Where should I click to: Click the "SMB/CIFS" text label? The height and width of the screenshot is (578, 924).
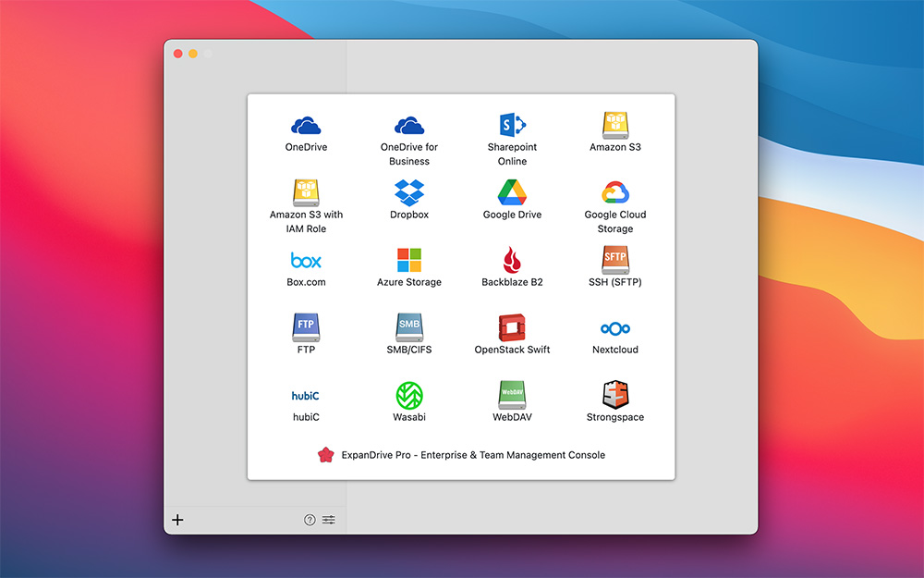tap(409, 350)
